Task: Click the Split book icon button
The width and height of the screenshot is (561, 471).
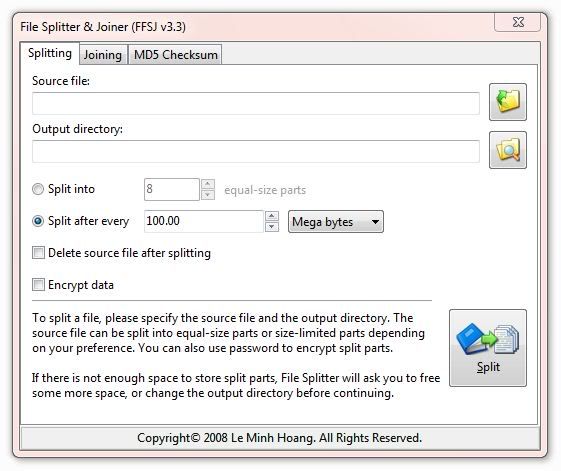Action: pos(488,348)
